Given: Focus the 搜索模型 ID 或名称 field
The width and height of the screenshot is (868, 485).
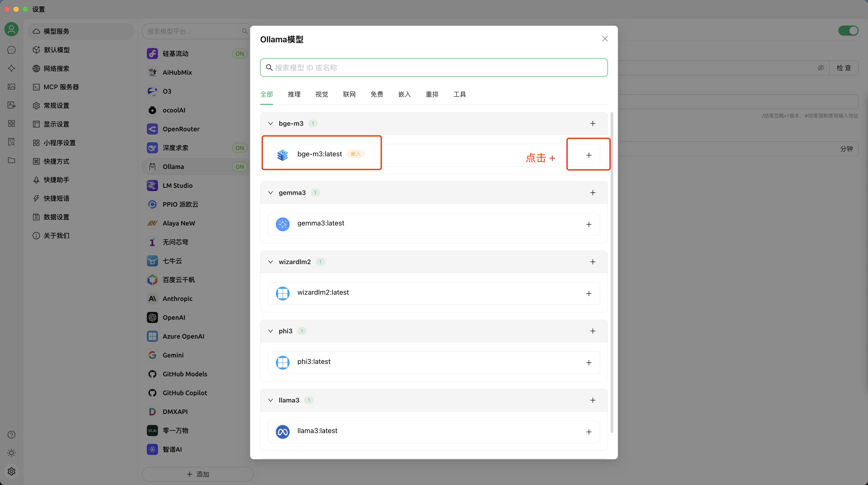Looking at the screenshot, I should [434, 68].
